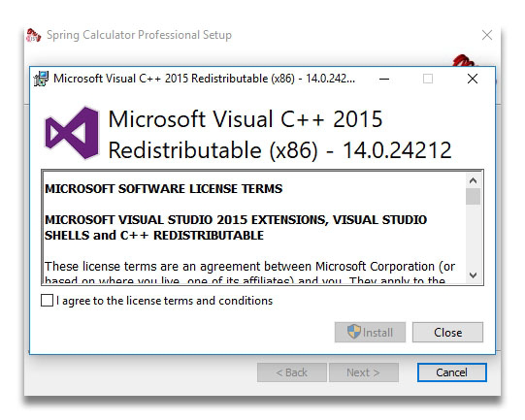Close the Spring Calculator Professional Setup window
The width and height of the screenshot is (525, 420).
coord(487,35)
